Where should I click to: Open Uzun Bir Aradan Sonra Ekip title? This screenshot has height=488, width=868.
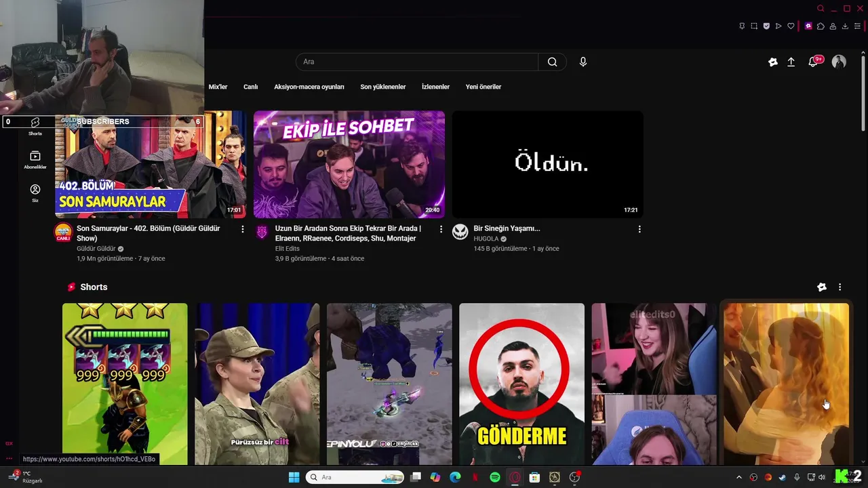(348, 233)
